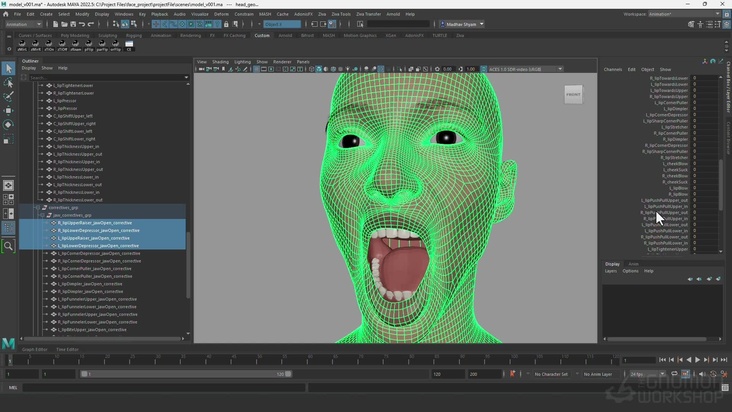Image resolution: width=732 pixels, height=412 pixels.
Task: Open the 24 fps frame rate dropdown
Action: [648, 374]
